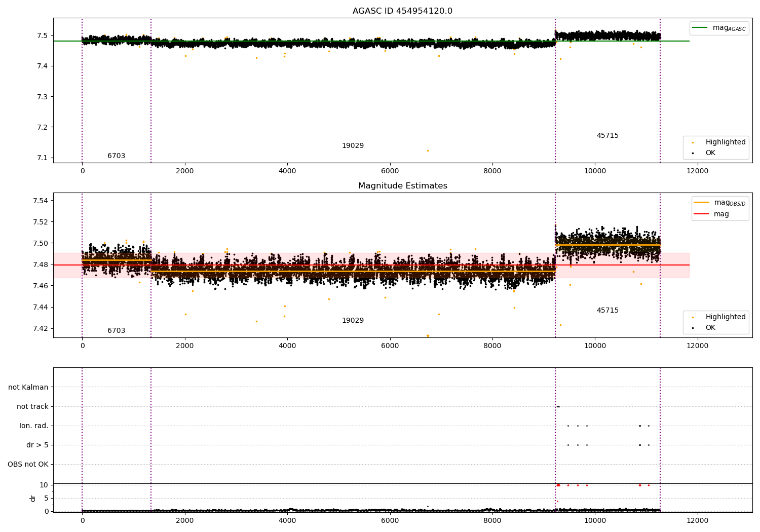Click the 5 tick on the dr axis
Image resolution: width=760 pixels, height=532 pixels.
tap(47, 498)
